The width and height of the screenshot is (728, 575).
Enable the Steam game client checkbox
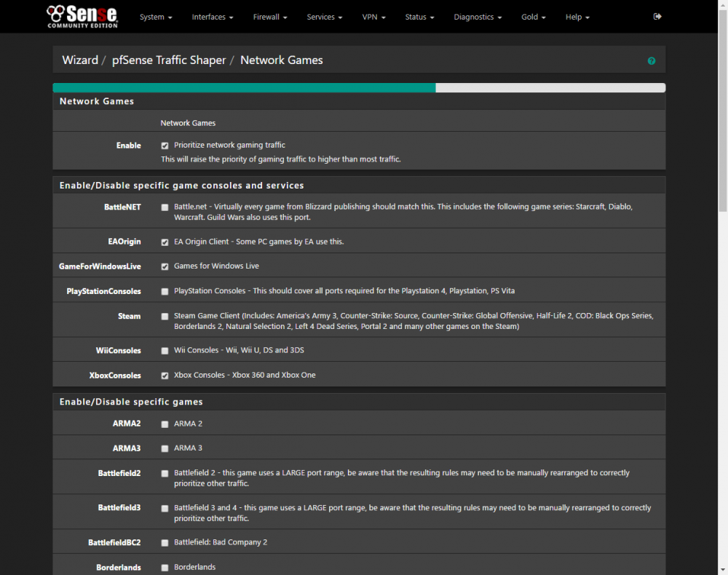point(165,317)
